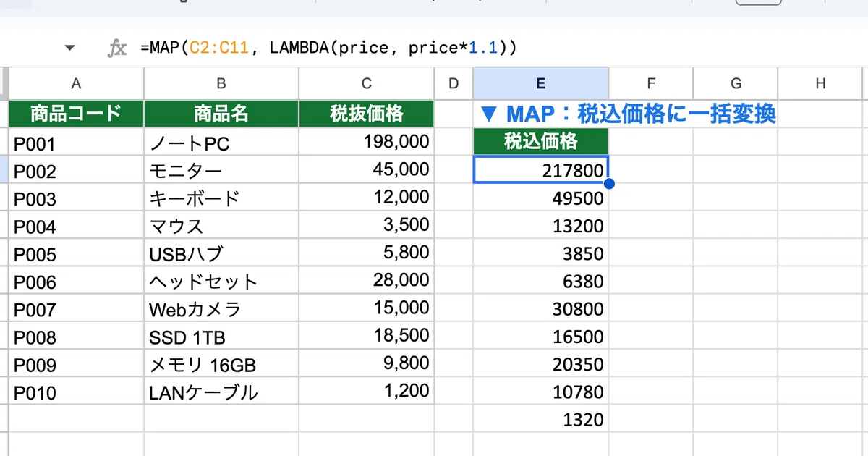Select the メモリ 16GB product cell
The image size is (868, 456).
point(221,364)
